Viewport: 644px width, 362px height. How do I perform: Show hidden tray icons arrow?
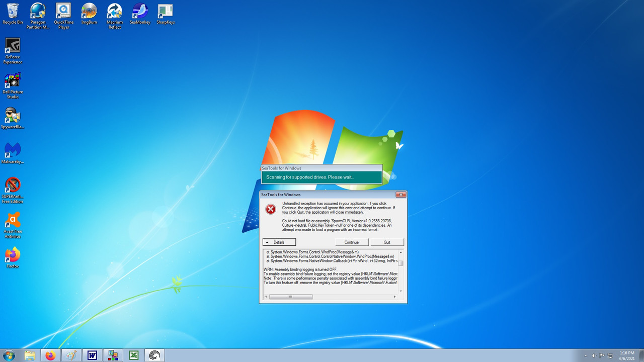tap(586, 355)
